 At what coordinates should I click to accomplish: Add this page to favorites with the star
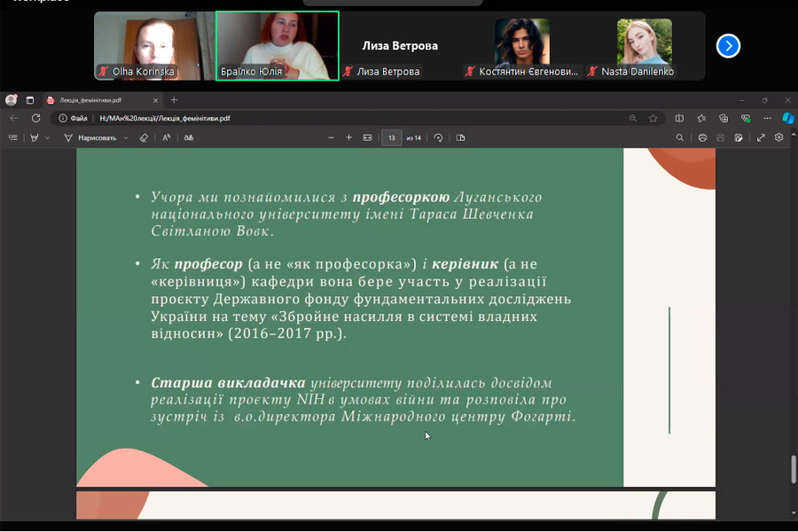point(653,118)
